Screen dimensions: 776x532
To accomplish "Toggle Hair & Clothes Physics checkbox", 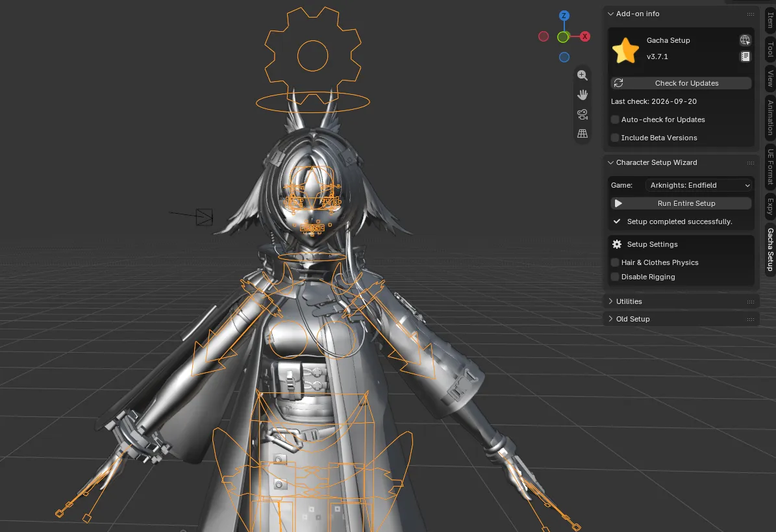I will click(x=615, y=263).
